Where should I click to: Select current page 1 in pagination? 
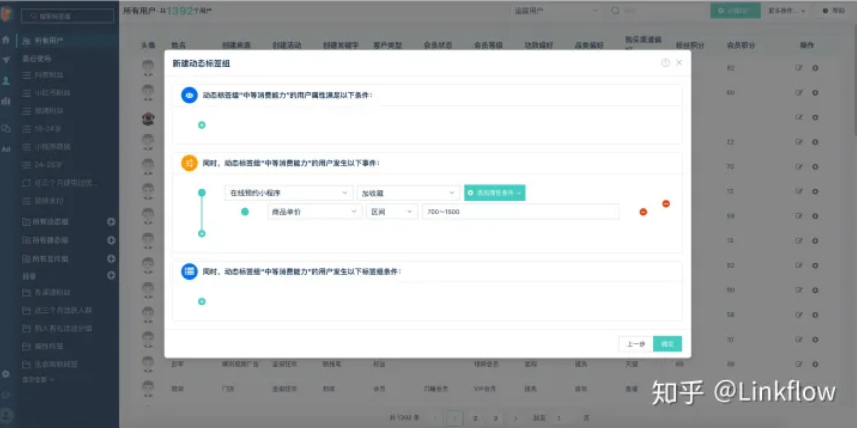455,418
